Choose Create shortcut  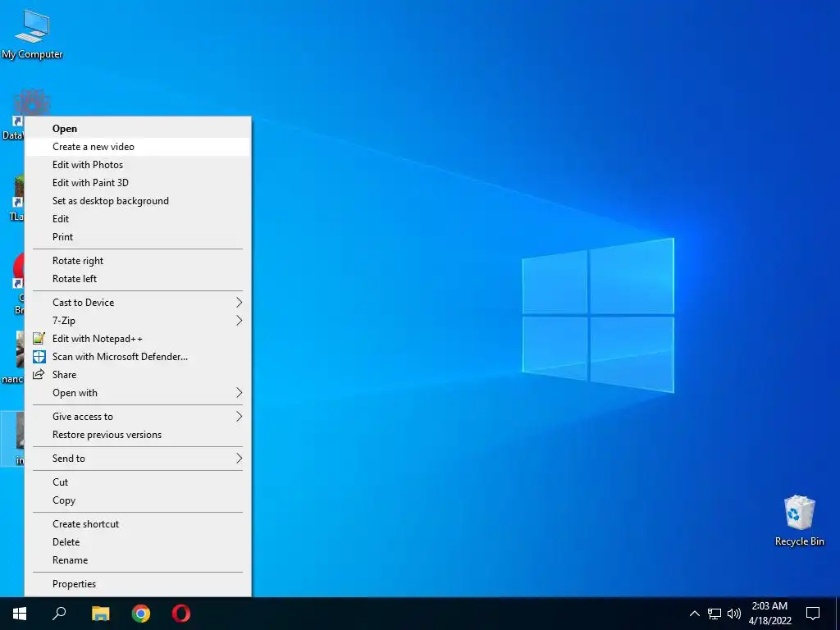(x=138, y=524)
